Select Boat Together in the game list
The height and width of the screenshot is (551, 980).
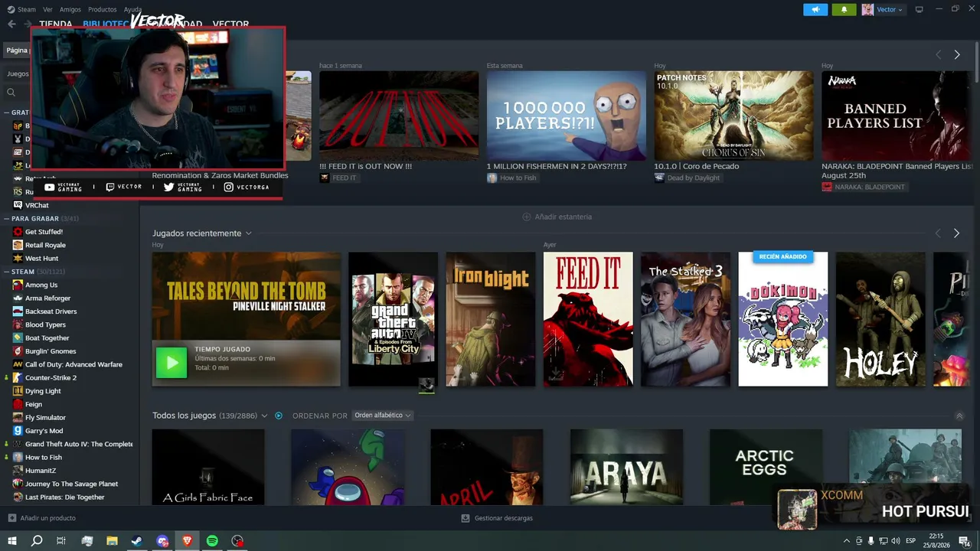click(x=47, y=338)
